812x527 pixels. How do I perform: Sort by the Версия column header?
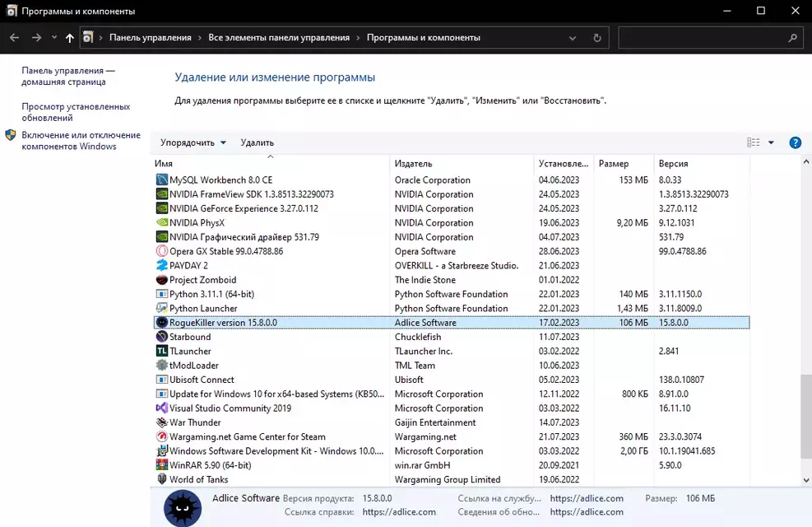[x=702, y=163]
